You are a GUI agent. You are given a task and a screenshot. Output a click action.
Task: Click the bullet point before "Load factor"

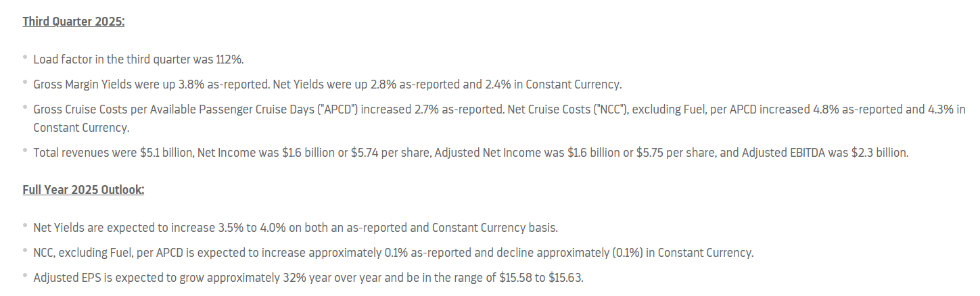[25, 59]
